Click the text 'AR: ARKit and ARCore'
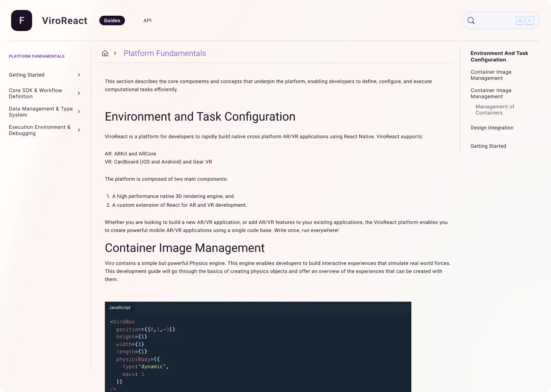This screenshot has height=392, width=551. coord(130,154)
